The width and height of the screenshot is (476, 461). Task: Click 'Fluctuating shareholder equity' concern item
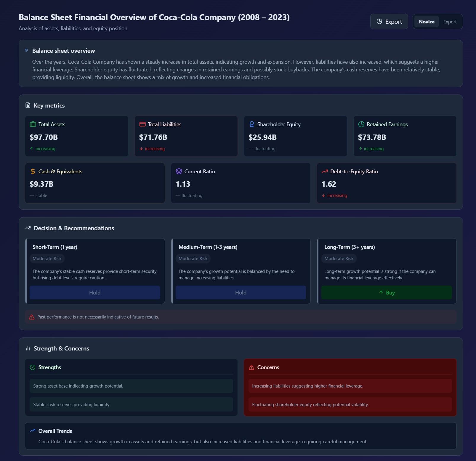[x=350, y=404]
